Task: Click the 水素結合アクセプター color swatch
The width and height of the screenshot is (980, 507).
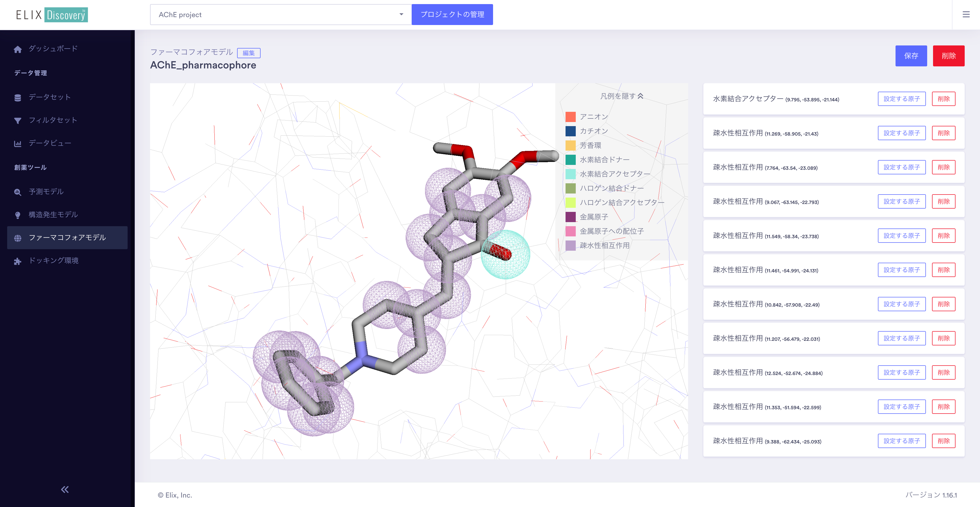Action: tap(570, 174)
